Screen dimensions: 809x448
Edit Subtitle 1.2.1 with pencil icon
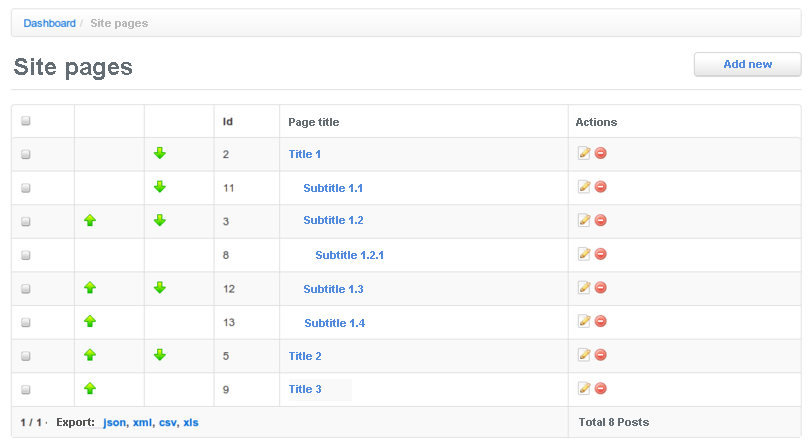tap(584, 254)
